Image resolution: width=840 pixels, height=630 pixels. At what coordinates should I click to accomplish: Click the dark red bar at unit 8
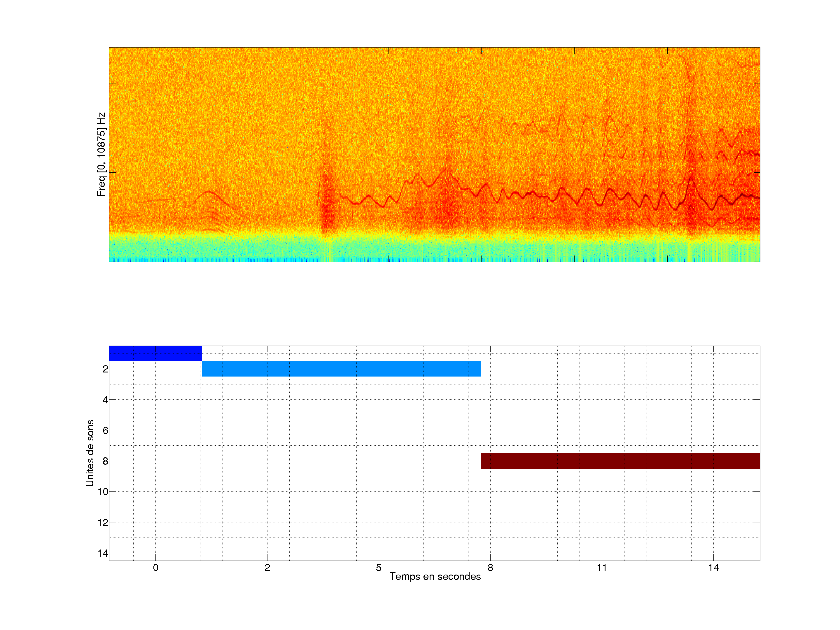coord(620,461)
